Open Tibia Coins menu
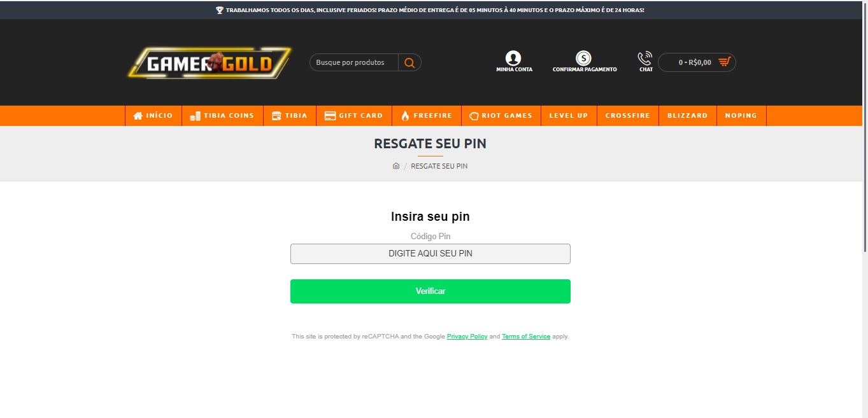 click(222, 116)
